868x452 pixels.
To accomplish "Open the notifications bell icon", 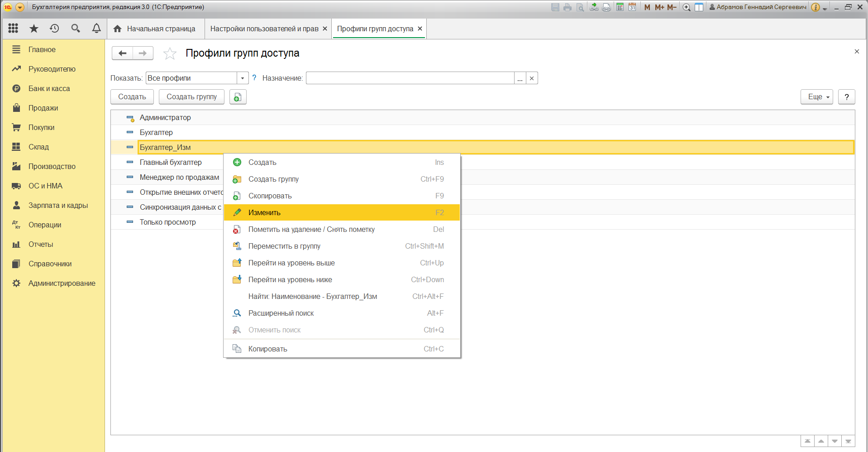I will pyautogui.click(x=96, y=29).
